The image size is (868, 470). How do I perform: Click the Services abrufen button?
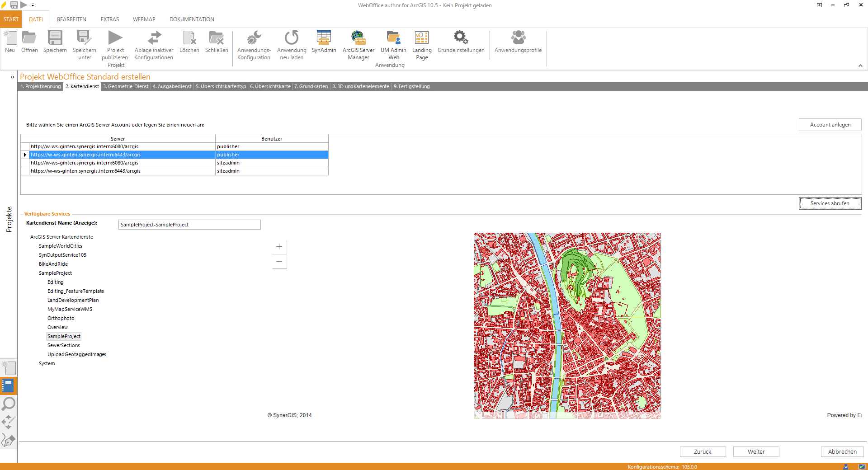click(830, 203)
